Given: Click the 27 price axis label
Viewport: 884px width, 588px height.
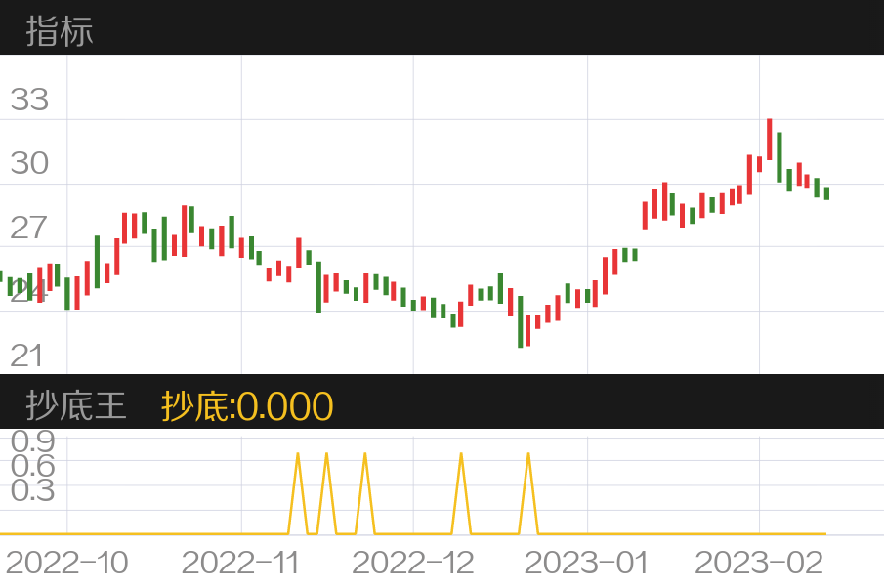Looking at the screenshot, I should [x=29, y=228].
